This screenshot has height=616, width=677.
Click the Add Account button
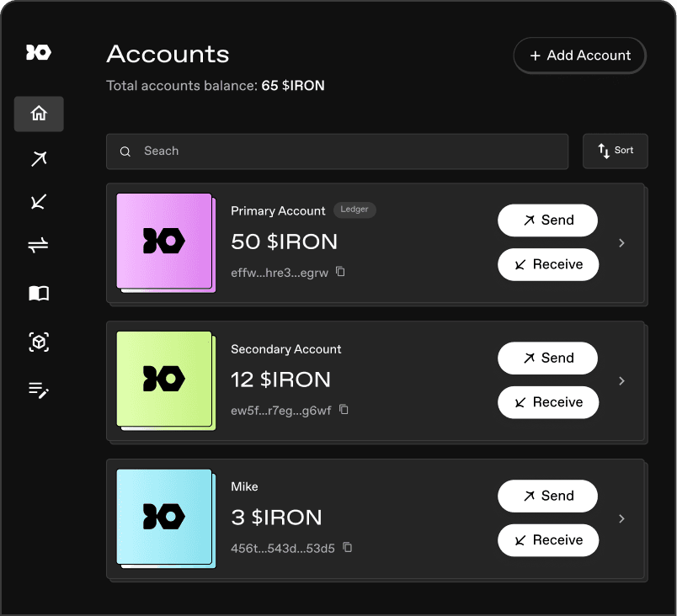coord(579,56)
